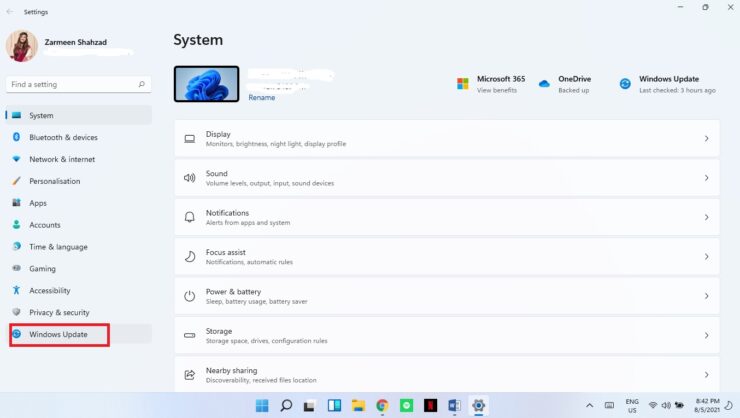Open the Power & battery chevron

[706, 296]
